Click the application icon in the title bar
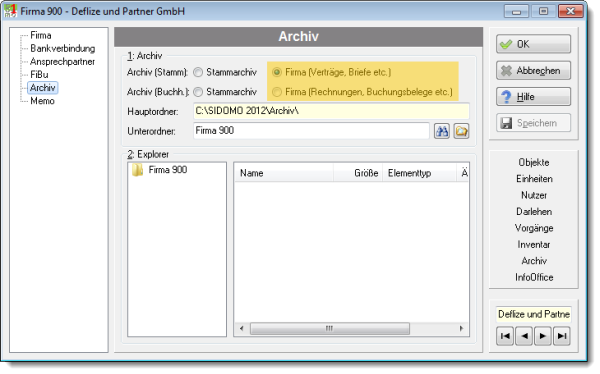Screen dimensions: 600x374 tap(11, 11)
